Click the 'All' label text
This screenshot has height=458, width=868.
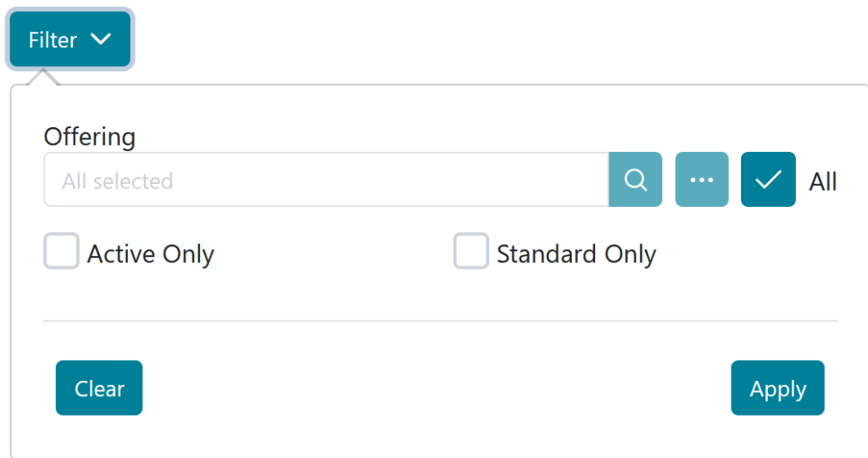pyautogui.click(x=822, y=182)
